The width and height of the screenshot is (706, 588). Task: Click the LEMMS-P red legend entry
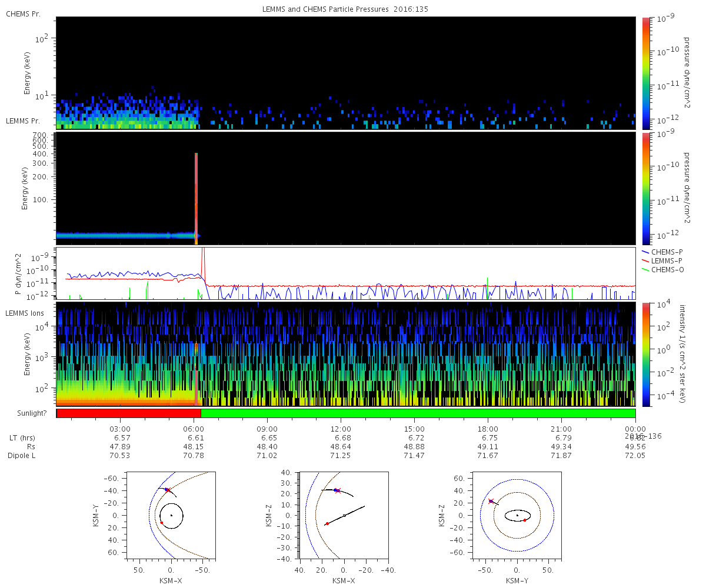[x=663, y=260]
